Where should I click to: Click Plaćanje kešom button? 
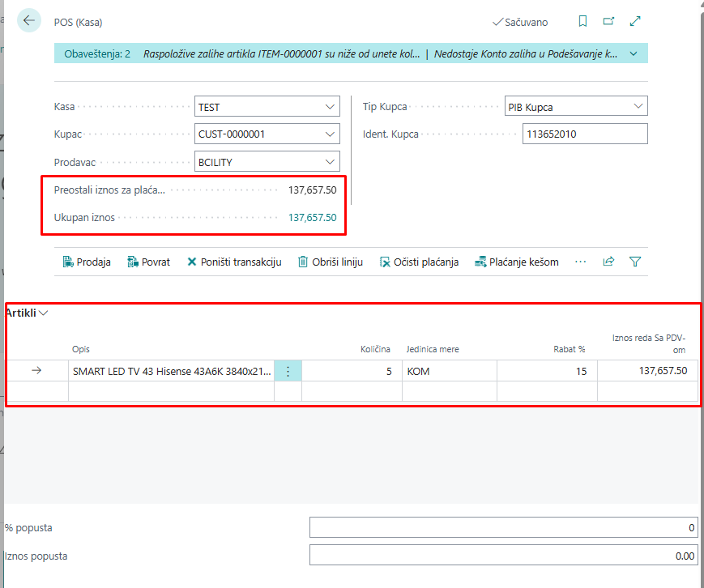(x=516, y=262)
